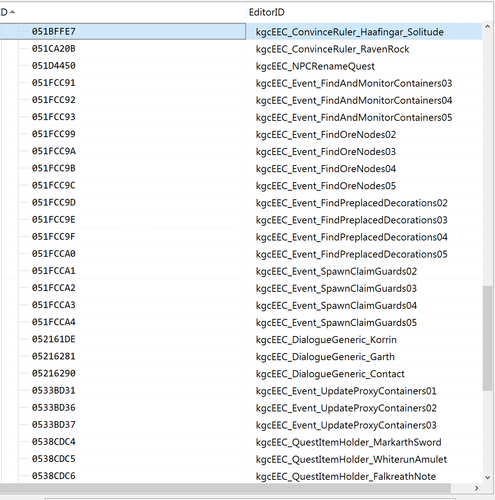Select row 0538CDC5
Viewport: 495px width, 500px height.
click(x=54, y=459)
